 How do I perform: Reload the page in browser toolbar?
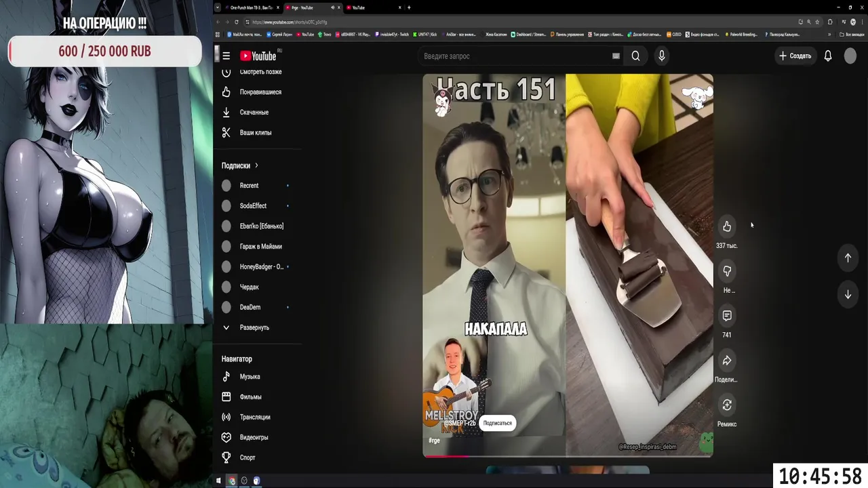pos(236,22)
